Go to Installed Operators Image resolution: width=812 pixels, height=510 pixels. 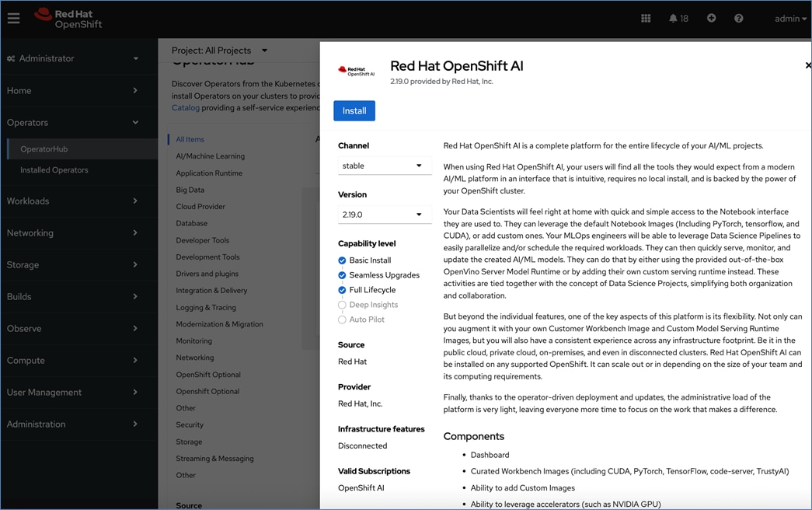click(x=54, y=170)
